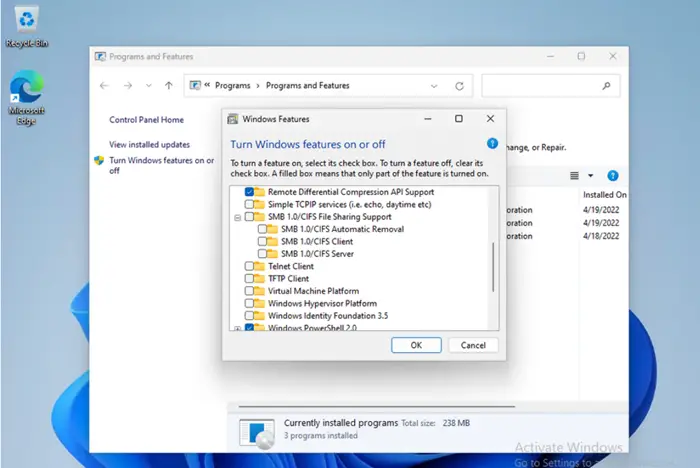
Task: Enable SMB 1.0/CIFS Automatic Removal
Action: tap(262, 229)
